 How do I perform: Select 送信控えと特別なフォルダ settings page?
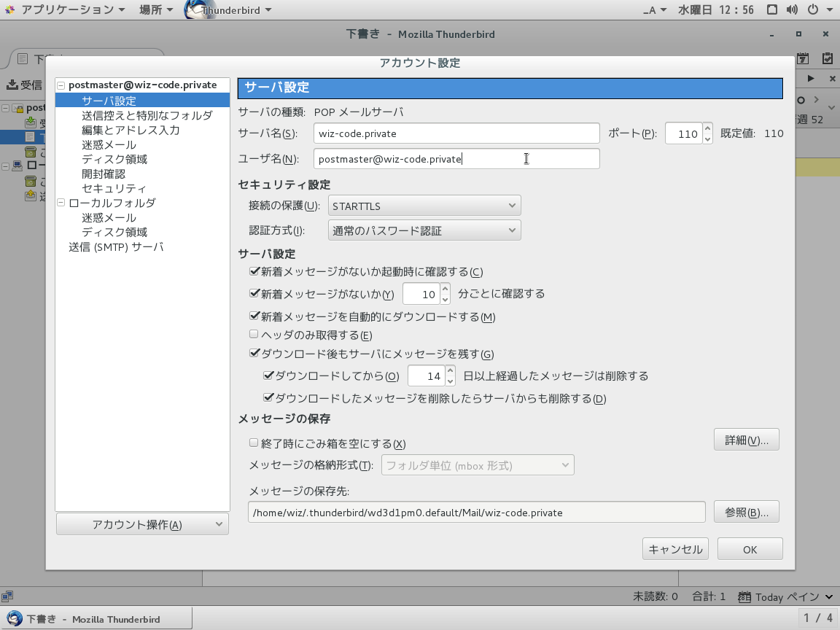coord(147,115)
